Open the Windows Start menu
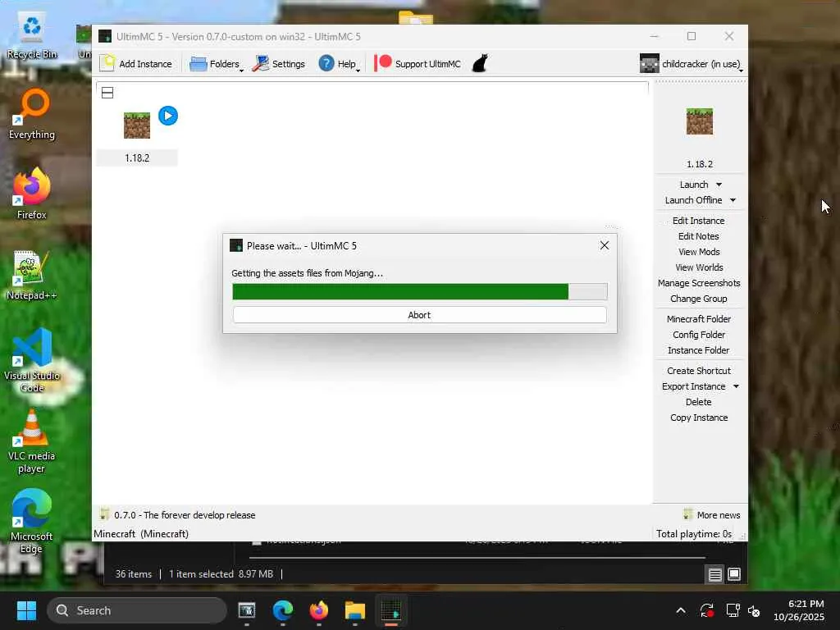 pos(26,610)
